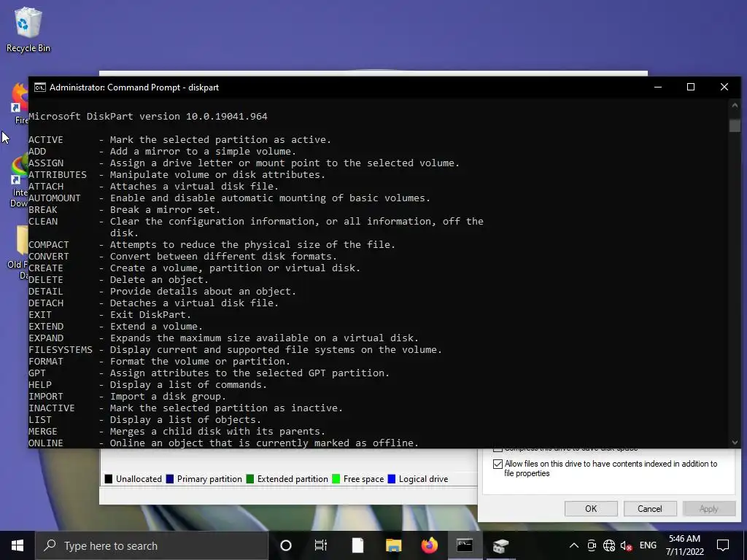Open File Explorer from the taskbar

coord(393,545)
